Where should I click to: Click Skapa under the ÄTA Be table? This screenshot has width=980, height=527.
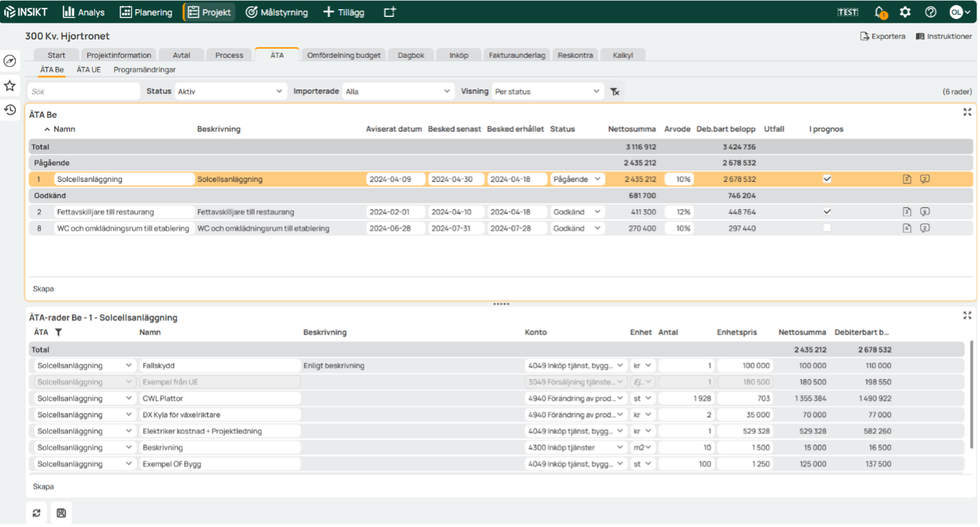click(x=43, y=289)
